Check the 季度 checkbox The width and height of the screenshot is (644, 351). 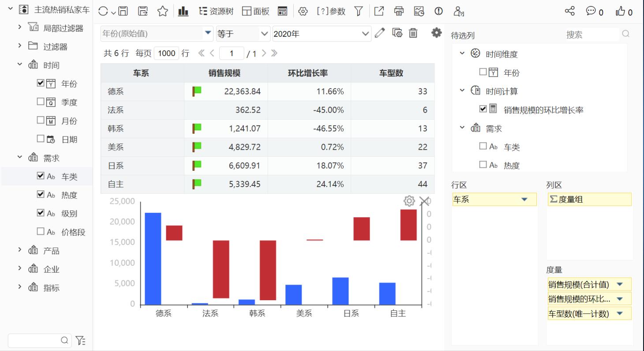(41, 102)
